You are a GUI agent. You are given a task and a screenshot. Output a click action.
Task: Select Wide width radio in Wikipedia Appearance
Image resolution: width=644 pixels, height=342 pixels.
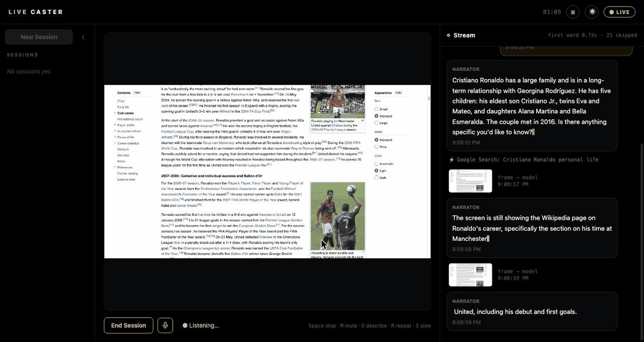[376, 146]
